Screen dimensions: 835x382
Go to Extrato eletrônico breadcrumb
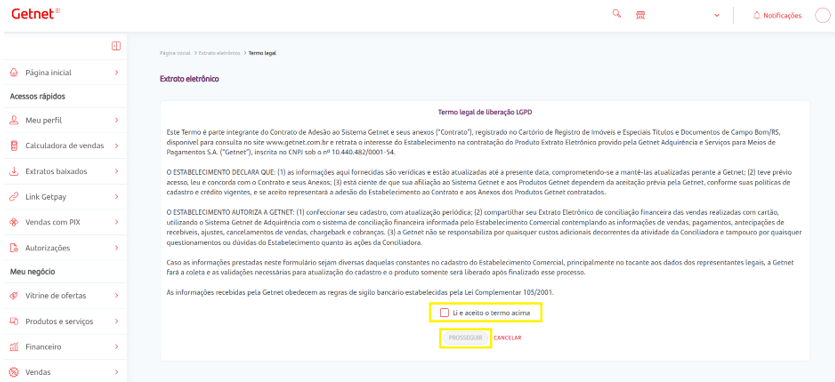pyautogui.click(x=219, y=53)
